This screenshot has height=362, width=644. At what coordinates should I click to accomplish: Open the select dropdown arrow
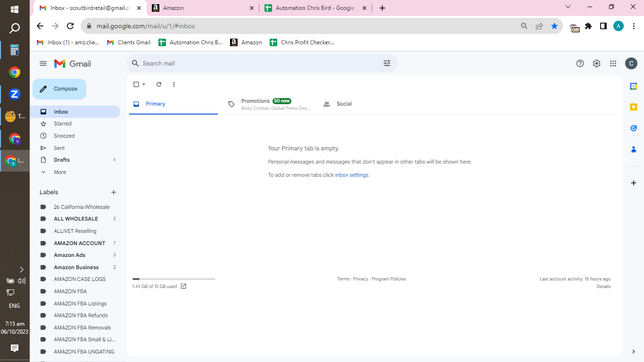144,84
